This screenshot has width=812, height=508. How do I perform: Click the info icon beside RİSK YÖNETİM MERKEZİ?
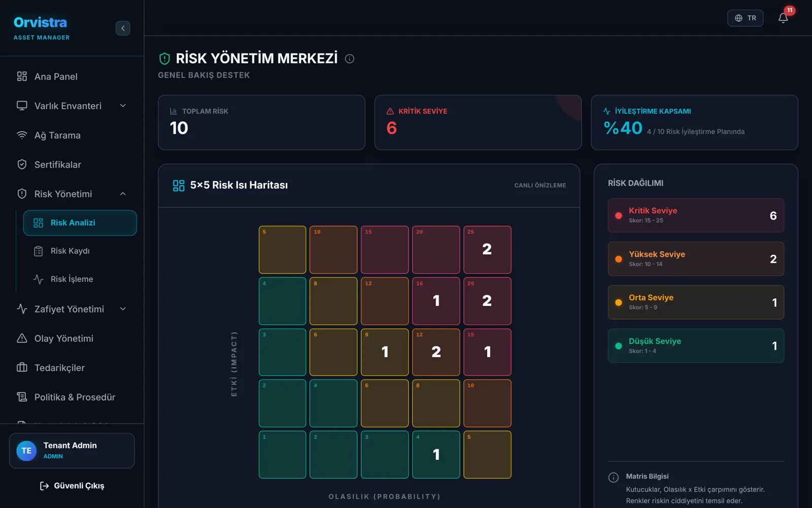point(350,58)
